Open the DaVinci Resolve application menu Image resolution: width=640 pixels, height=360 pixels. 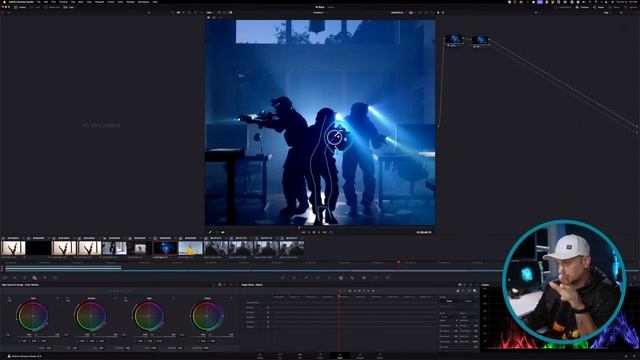(21, 2)
